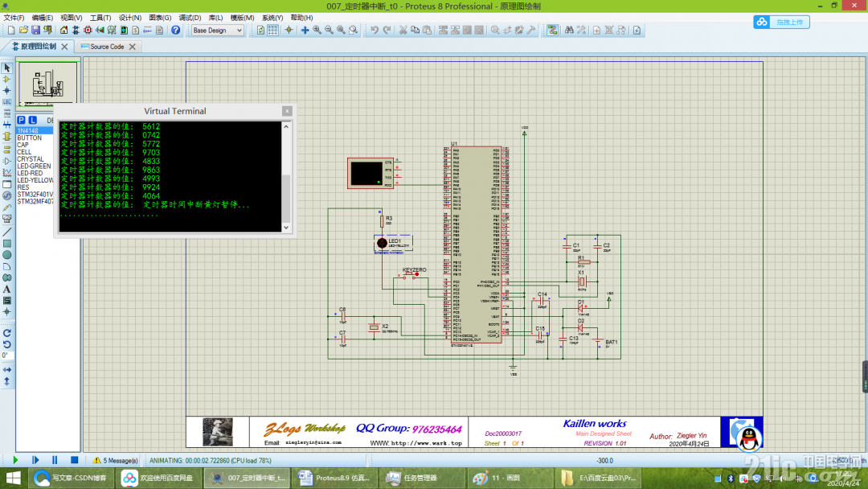
Task: Open the Base Design variant dropdown
Action: pos(218,31)
